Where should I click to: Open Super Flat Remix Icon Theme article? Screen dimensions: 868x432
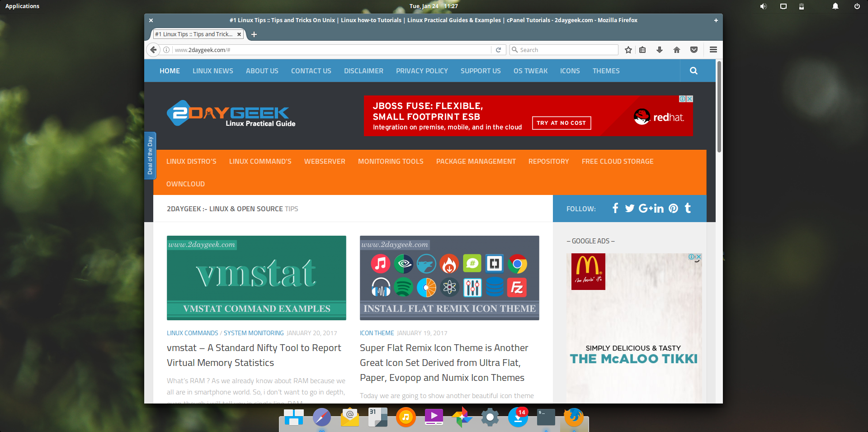coord(444,363)
